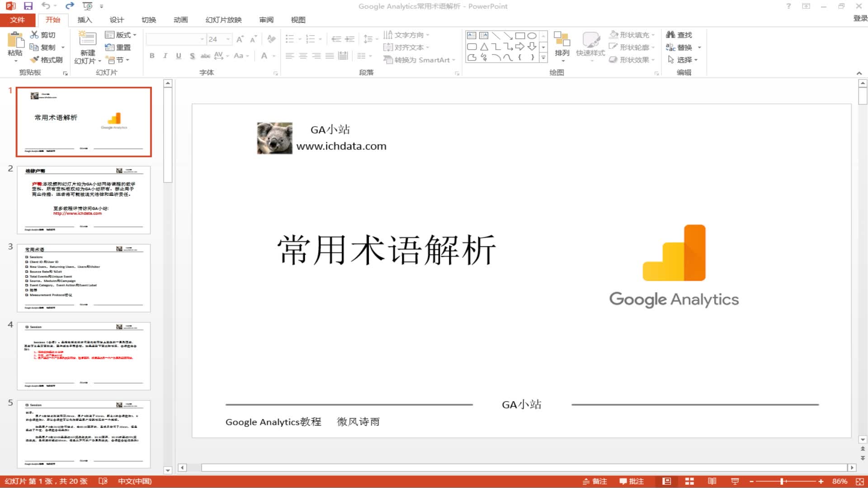This screenshot has height=488, width=868.
Task: Toggle Strikethrough (abc) formatting
Action: coord(205,56)
